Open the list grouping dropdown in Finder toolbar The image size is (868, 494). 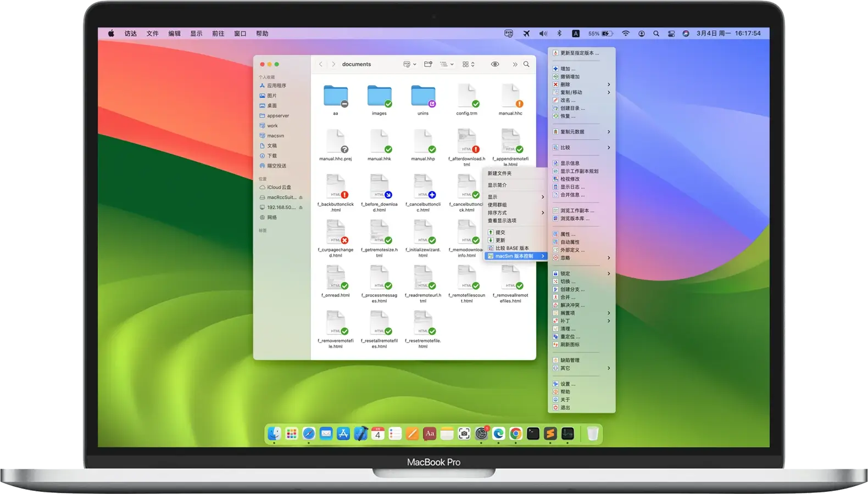point(447,64)
